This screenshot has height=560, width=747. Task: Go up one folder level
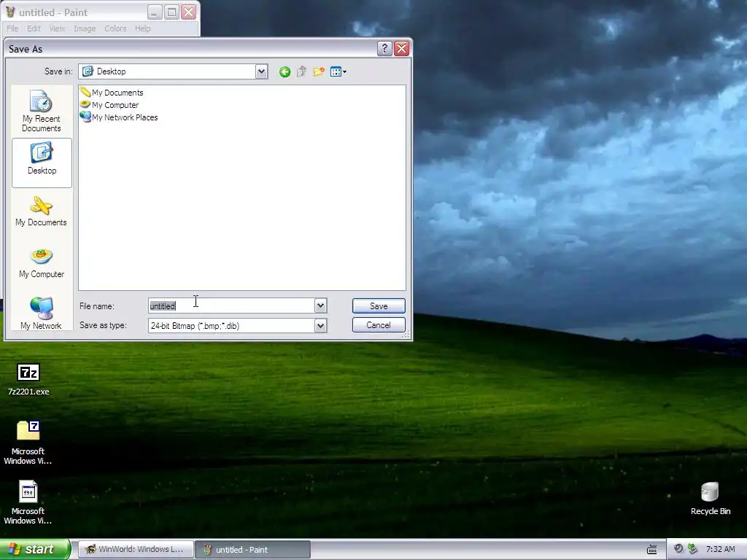pyautogui.click(x=301, y=72)
